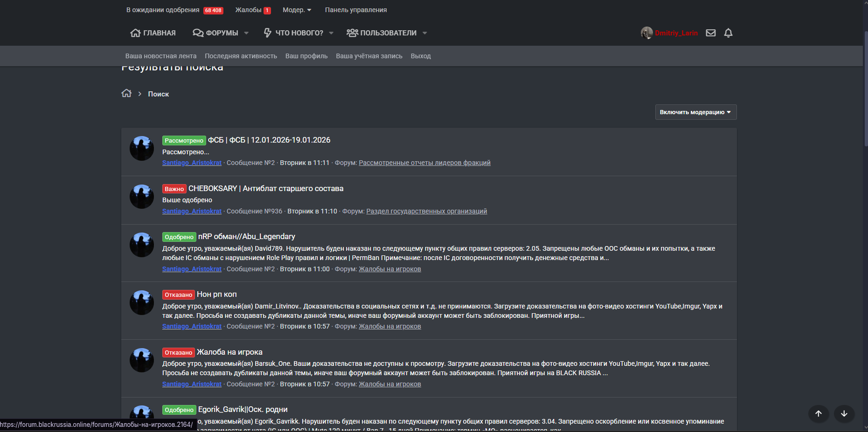Click the Dmitriy_Larin avatar picture
The height and width of the screenshot is (432, 868).
point(646,33)
